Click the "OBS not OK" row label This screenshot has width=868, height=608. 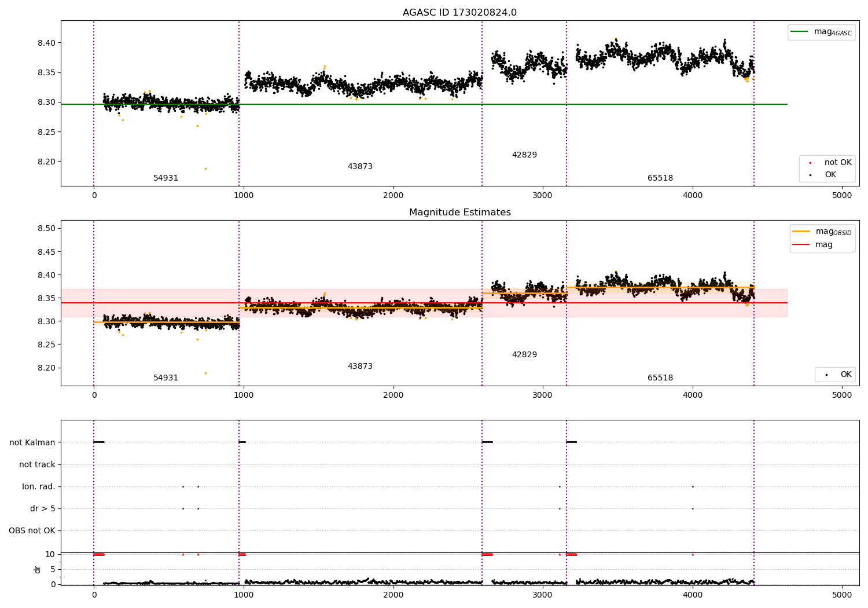(32, 530)
